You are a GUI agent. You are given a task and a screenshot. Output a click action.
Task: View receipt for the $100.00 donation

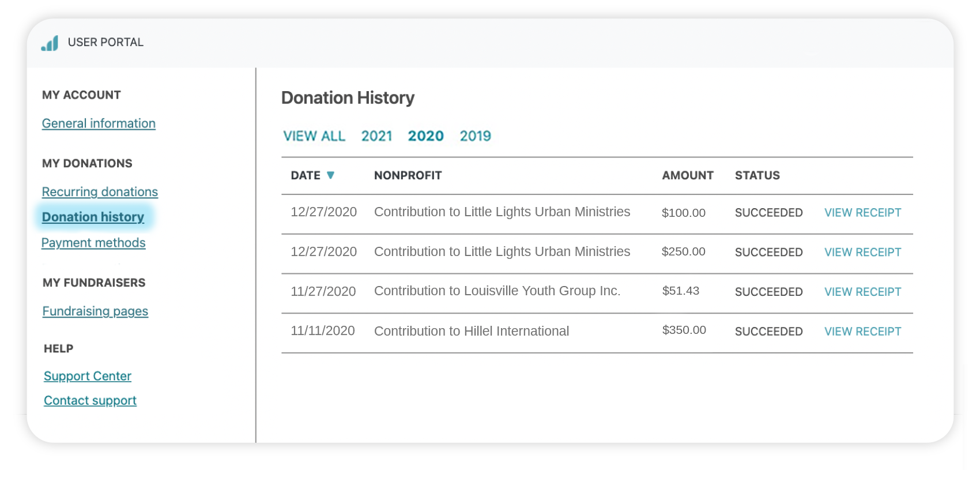(862, 213)
